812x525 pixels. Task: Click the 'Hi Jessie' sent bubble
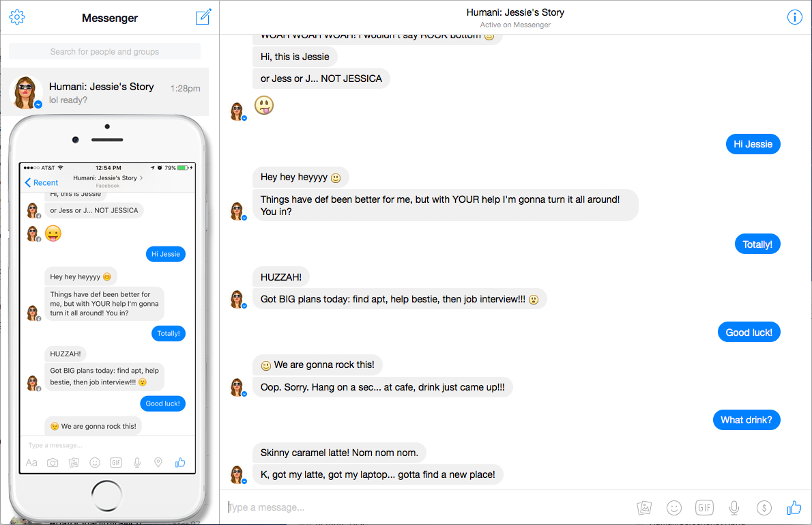[x=753, y=144]
